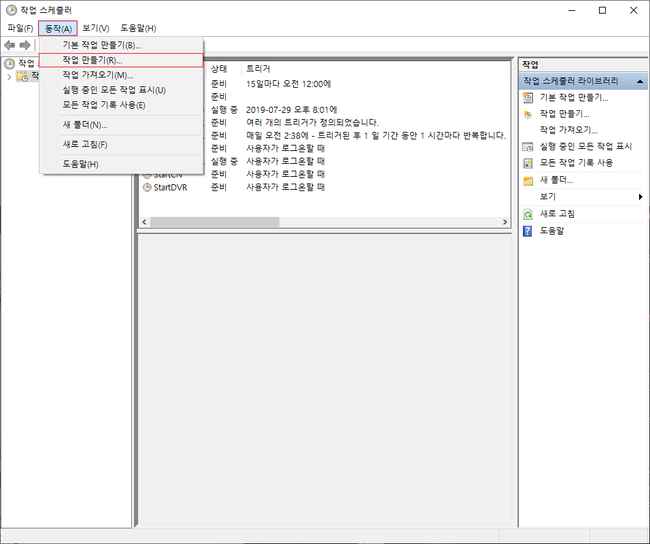Click the 기본 작업 만들기 icon in Actions pane
This screenshot has width=650, height=544.
pos(528,98)
